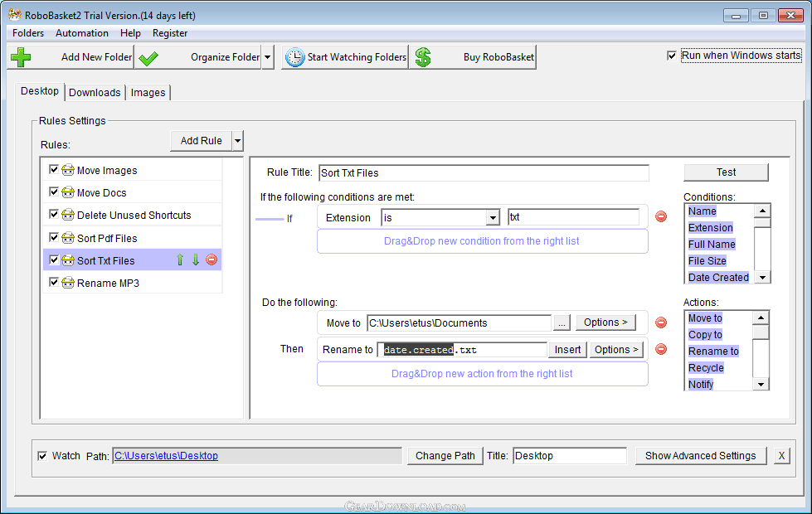812x514 pixels.
Task: Move Sort Txt Files rule down
Action: 196,259
